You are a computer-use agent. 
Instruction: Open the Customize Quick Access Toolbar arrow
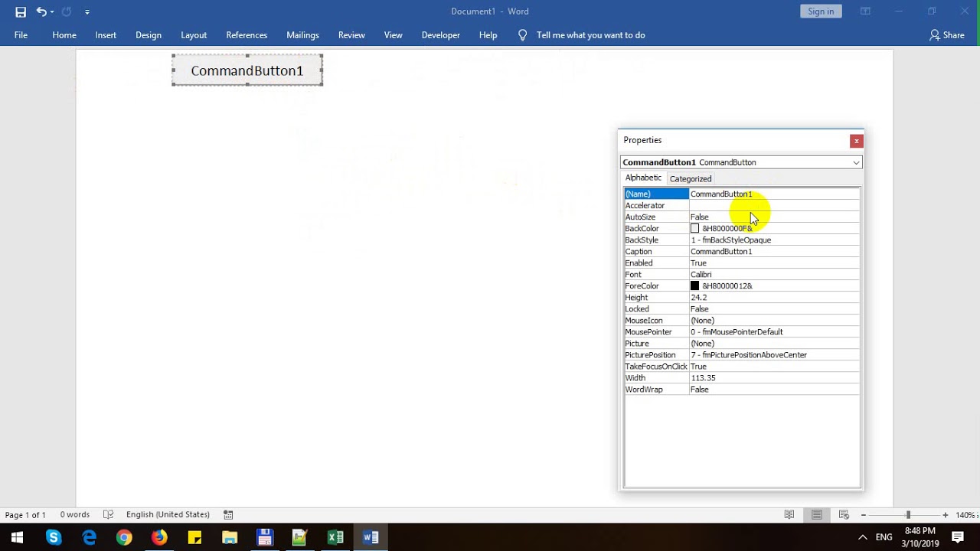87,12
